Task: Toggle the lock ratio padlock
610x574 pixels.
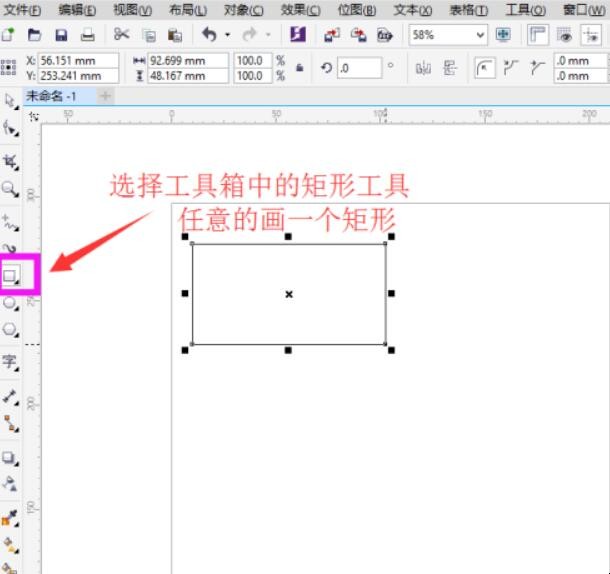Action: pos(299,68)
